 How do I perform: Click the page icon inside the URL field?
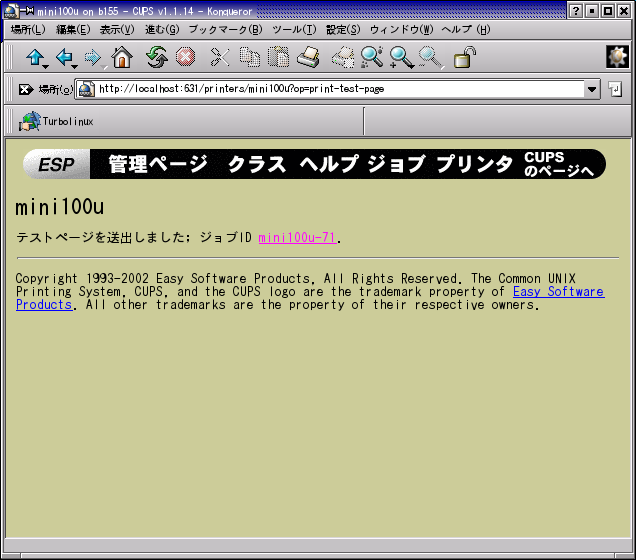tap(86, 89)
